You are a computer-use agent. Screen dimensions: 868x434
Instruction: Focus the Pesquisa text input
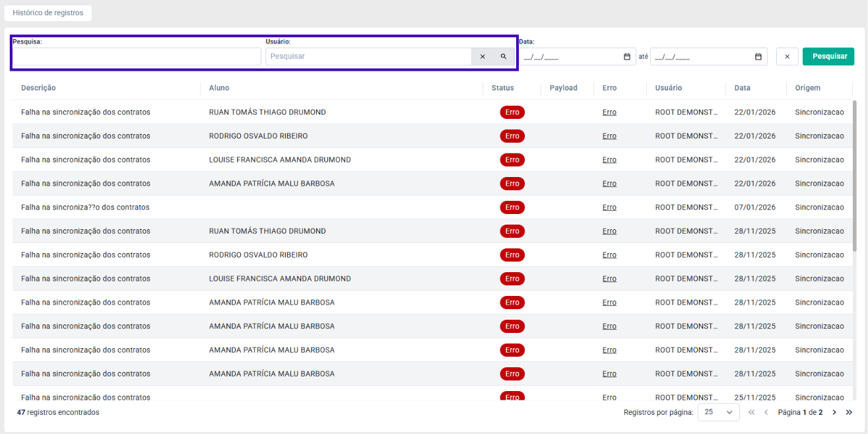click(x=137, y=57)
